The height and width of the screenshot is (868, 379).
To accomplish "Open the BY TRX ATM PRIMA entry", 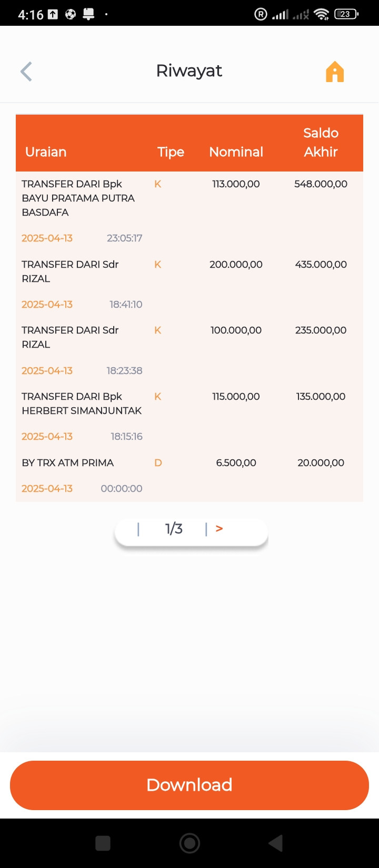I will 189,476.
